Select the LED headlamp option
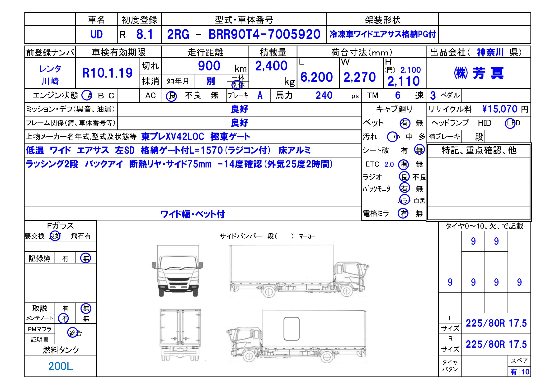This screenshot has height=392, width=555. click(511, 123)
